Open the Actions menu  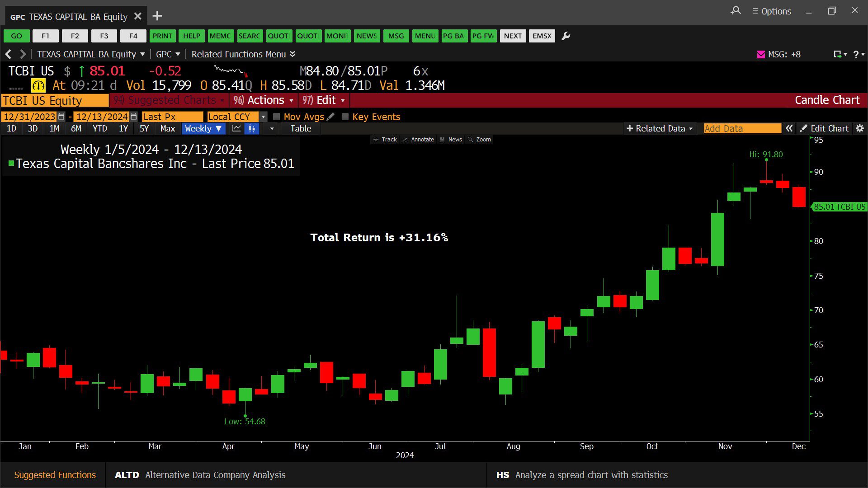[265, 100]
